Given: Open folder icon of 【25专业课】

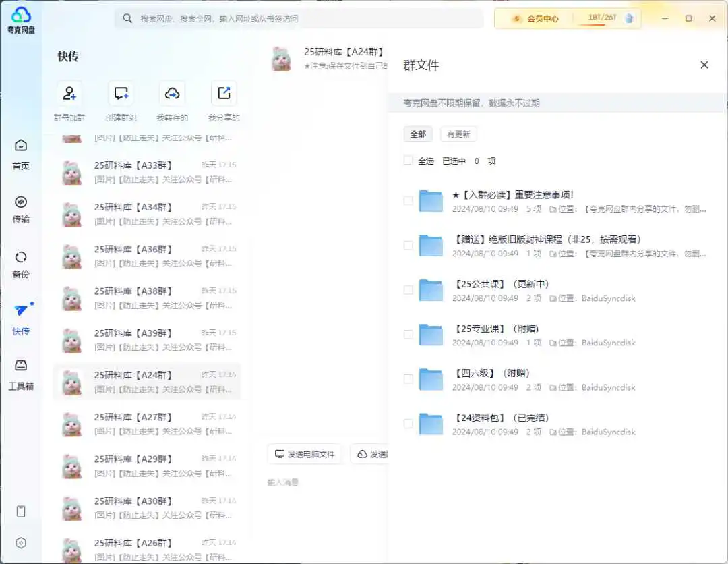Looking at the screenshot, I should coord(431,335).
